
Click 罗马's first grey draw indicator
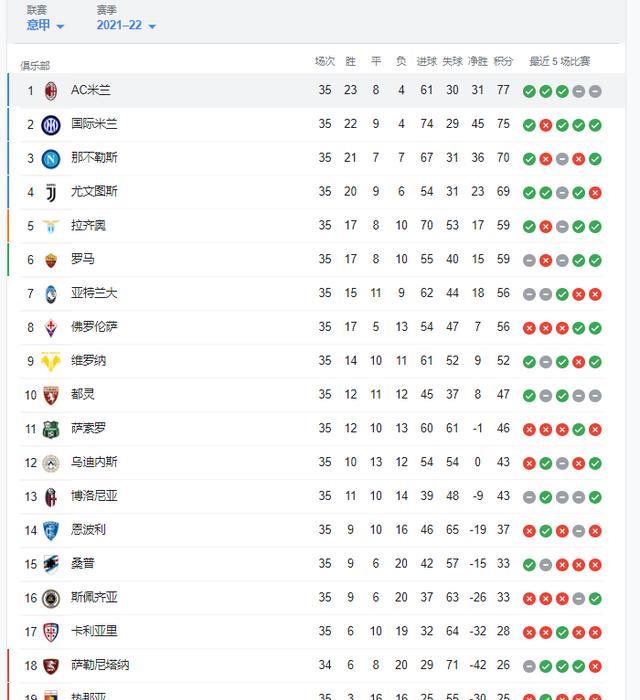click(x=529, y=261)
